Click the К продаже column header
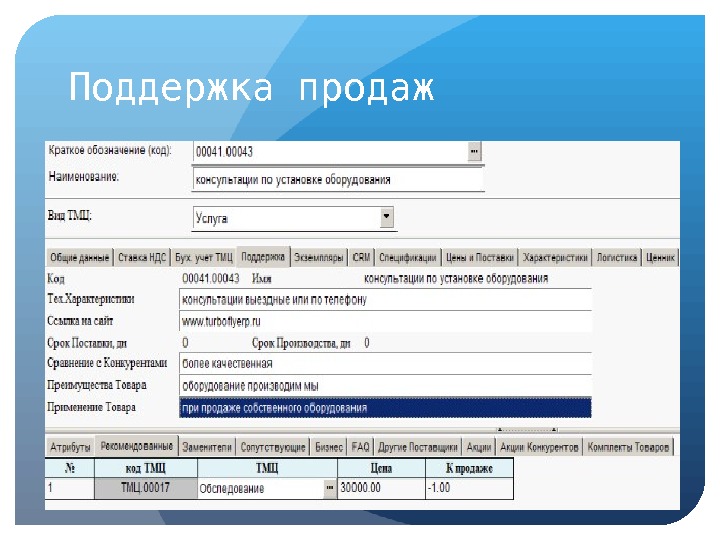 (x=469, y=468)
